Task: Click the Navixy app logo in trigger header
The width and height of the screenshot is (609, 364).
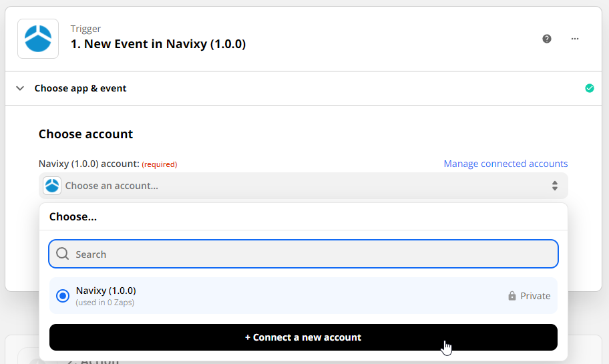Action: pyautogui.click(x=38, y=39)
